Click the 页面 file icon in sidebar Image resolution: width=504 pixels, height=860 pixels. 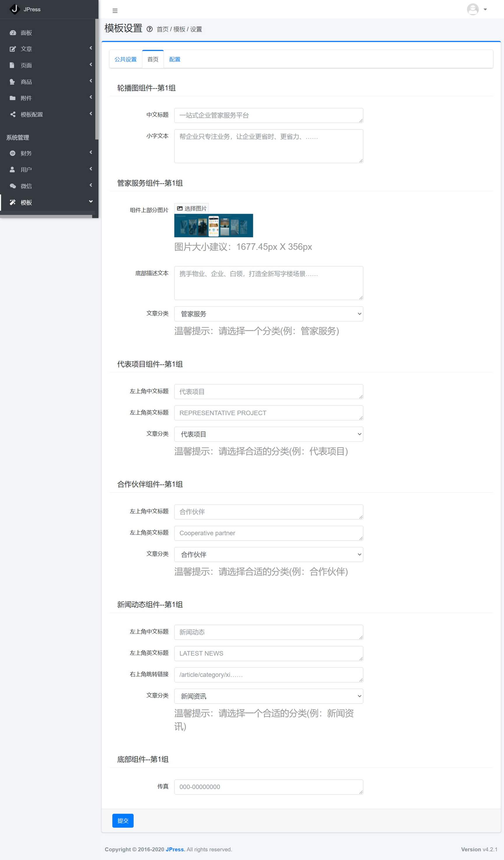pos(12,65)
